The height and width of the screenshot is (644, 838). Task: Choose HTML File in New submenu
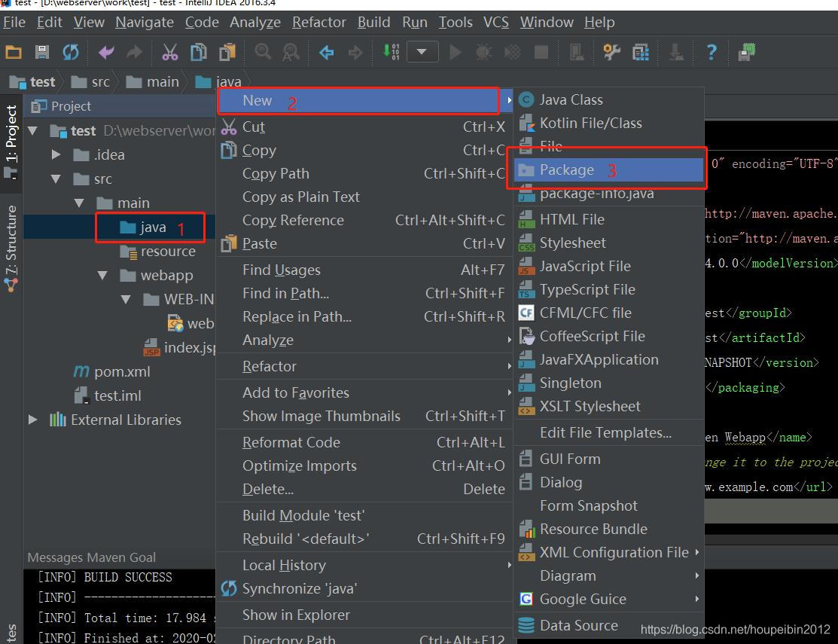tap(608, 220)
